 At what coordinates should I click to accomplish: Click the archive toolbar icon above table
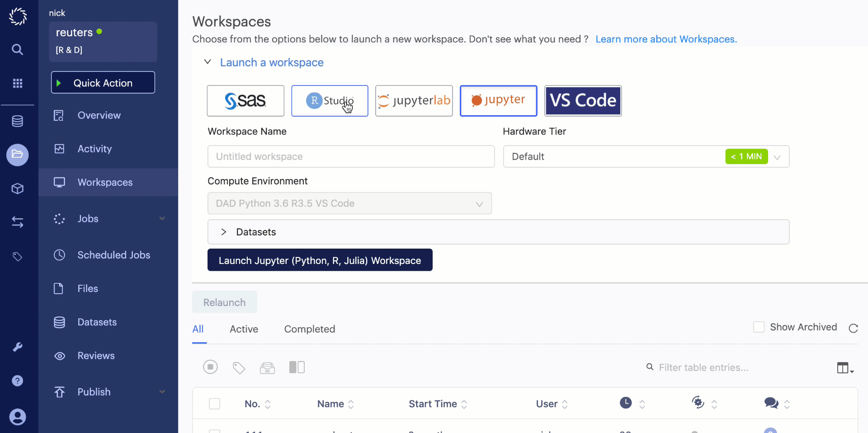tap(267, 368)
